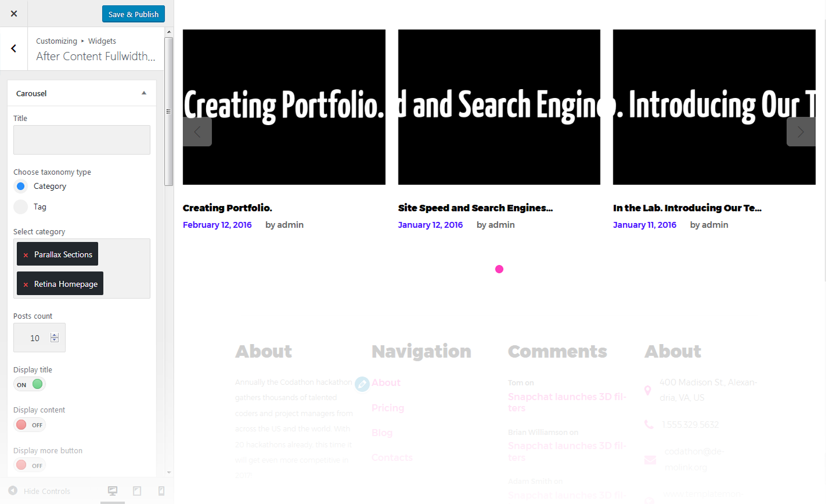
Task: Enable the Display content toggle
Action: click(30, 425)
